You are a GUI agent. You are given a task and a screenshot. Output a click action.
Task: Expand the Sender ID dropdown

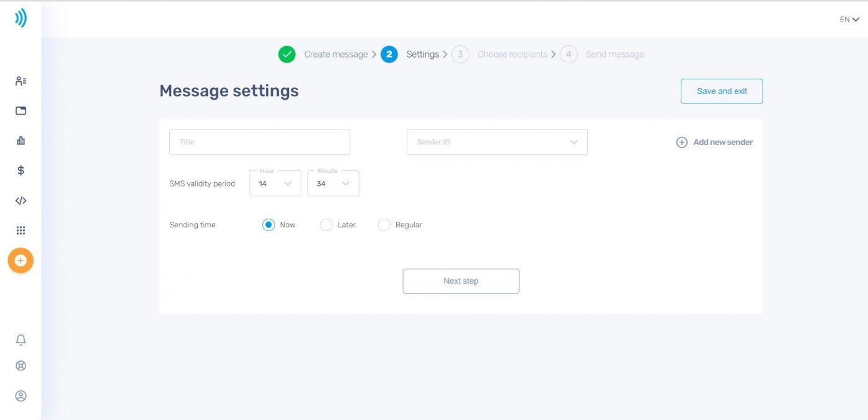497,142
